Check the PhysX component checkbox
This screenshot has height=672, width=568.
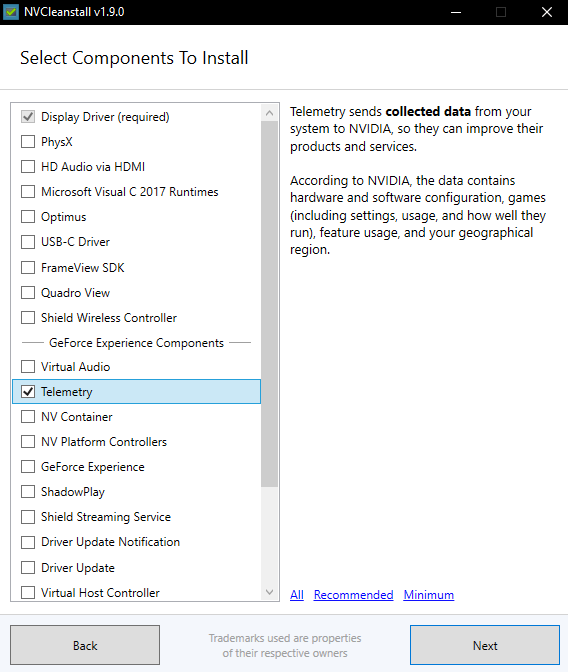click(x=28, y=141)
